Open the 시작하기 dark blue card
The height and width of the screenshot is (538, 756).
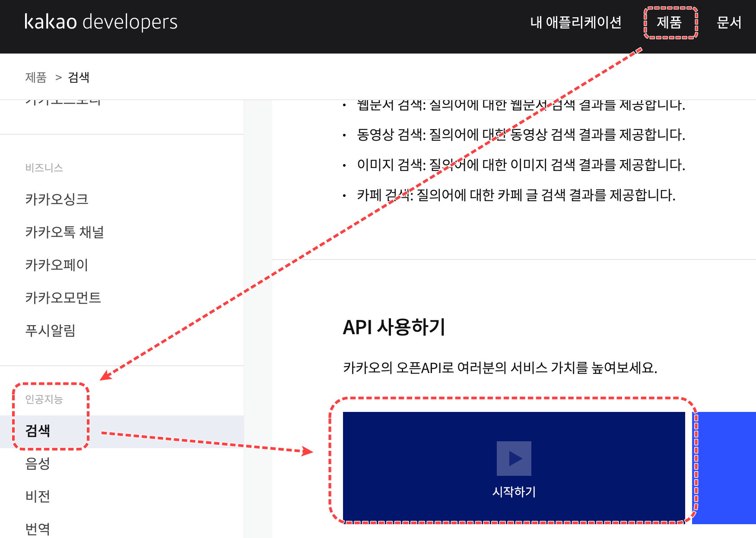(514, 468)
